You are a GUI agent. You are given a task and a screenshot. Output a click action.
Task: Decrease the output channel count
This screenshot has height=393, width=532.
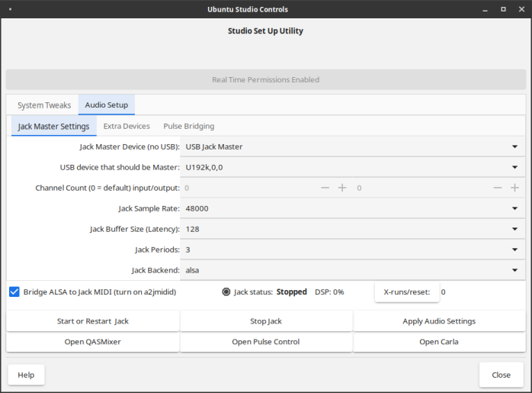(x=498, y=188)
